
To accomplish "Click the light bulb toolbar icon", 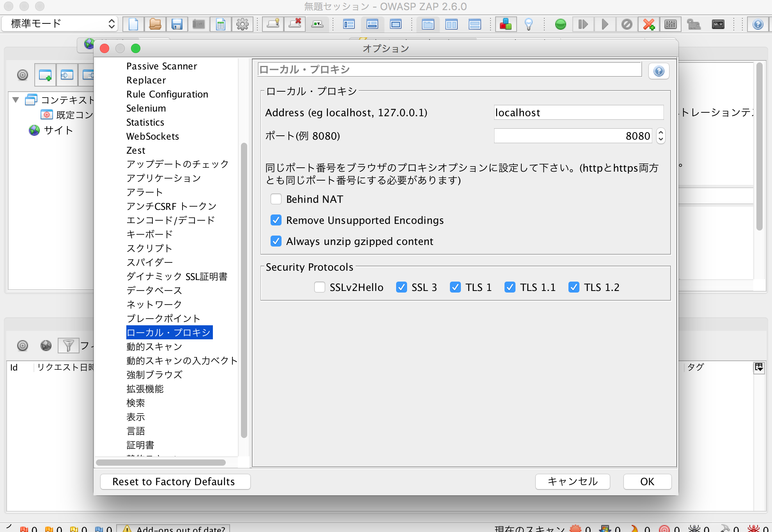I will click(529, 24).
